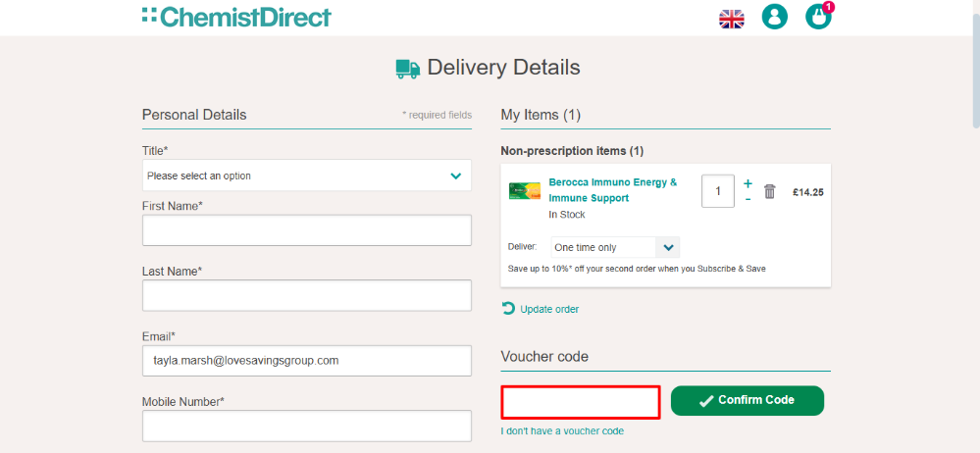Click the ChemistDirect logo
980x453 pixels.
pos(236,17)
